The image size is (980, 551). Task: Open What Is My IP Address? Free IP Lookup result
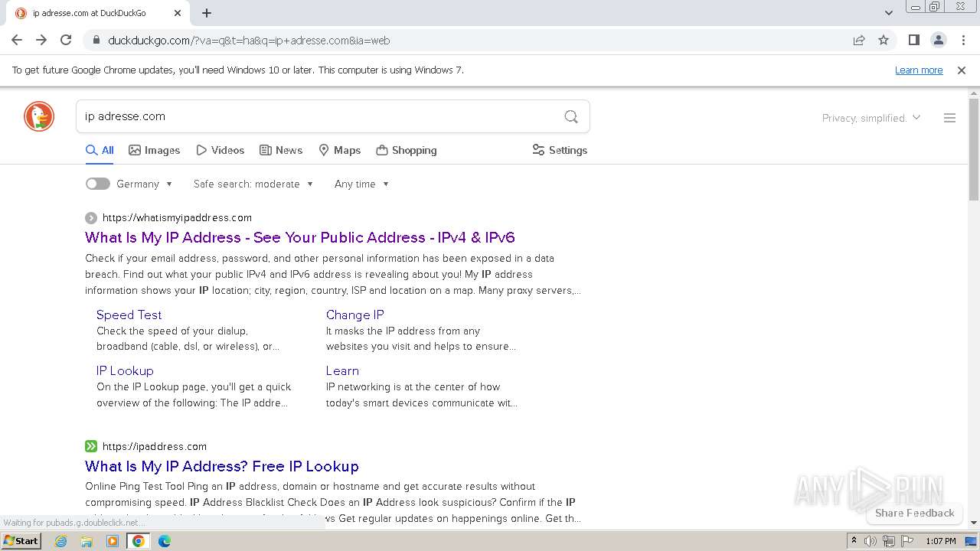coord(222,466)
